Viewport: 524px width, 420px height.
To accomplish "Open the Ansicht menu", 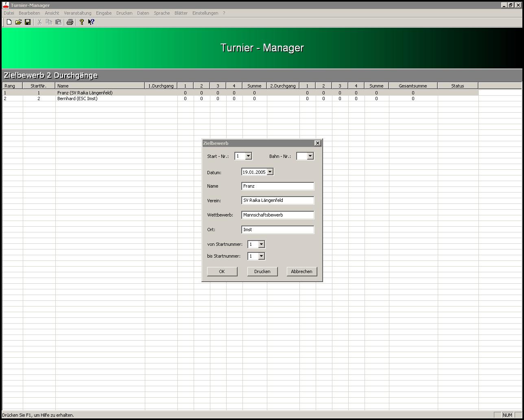I will click(x=52, y=13).
